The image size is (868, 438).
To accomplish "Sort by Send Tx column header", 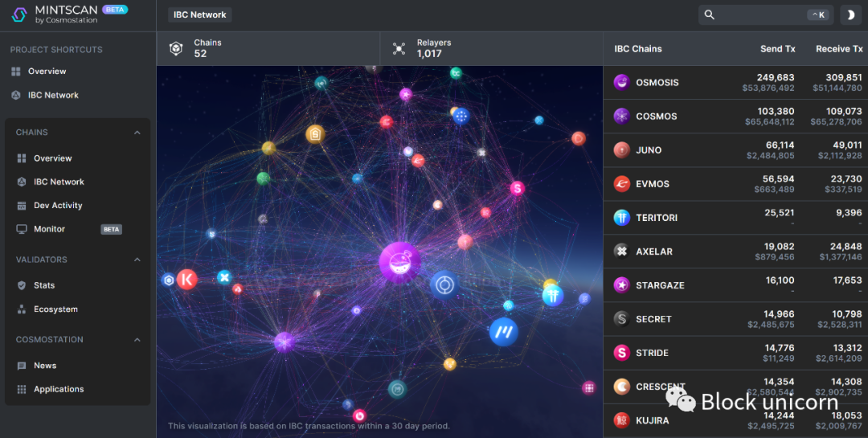I will point(778,49).
